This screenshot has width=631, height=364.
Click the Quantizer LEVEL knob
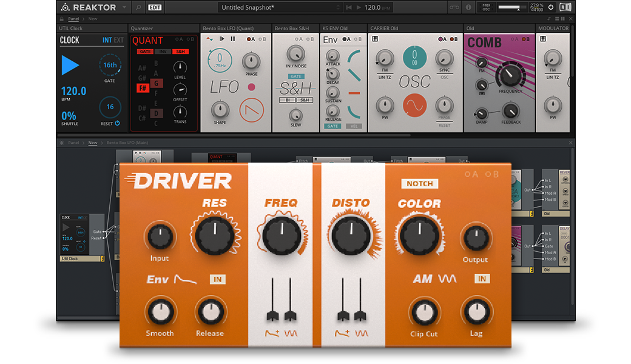(180, 67)
